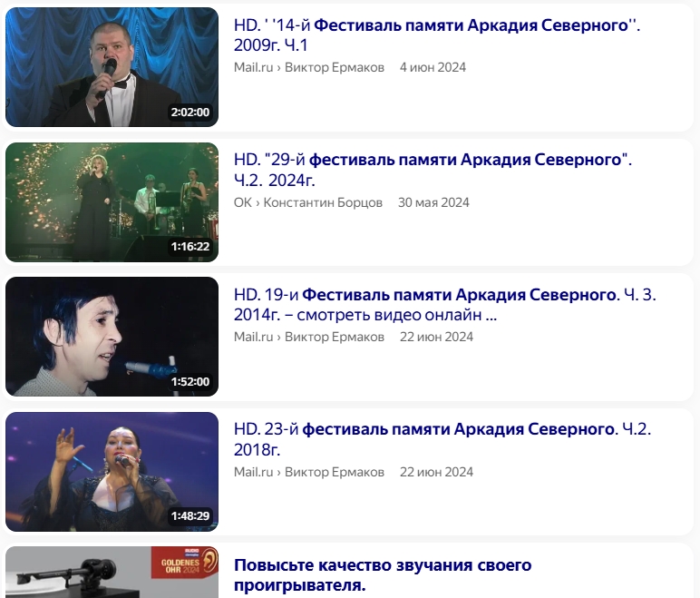Open Mail.ru › Виктор Ермаков source of first video
The width and height of the screenshot is (700, 598).
click(x=309, y=67)
